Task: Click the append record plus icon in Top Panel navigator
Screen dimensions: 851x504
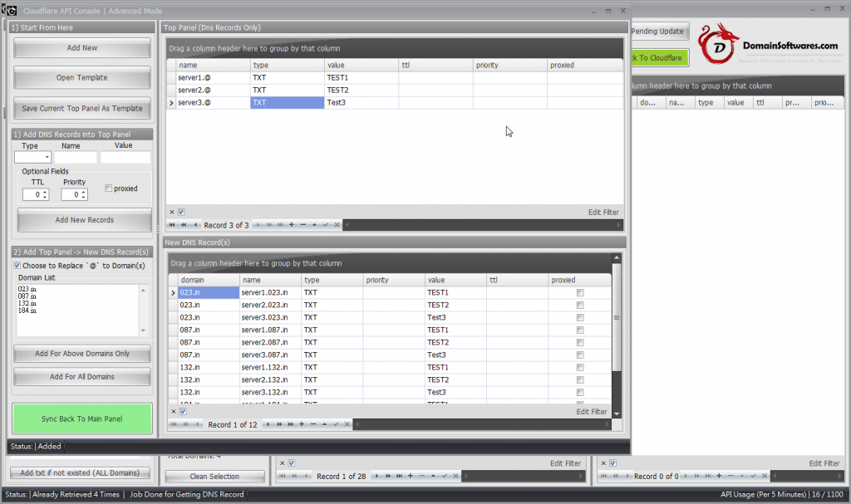Action: (x=291, y=225)
